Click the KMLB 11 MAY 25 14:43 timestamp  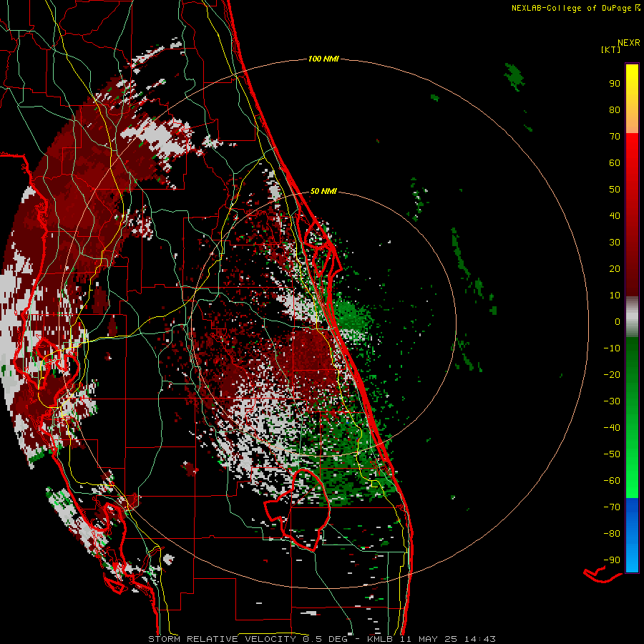[x=431, y=639]
